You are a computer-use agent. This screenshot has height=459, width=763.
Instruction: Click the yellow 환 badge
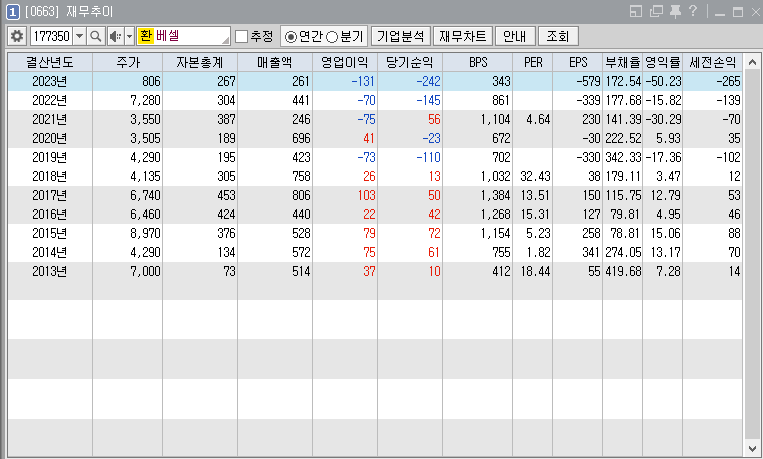click(145, 36)
